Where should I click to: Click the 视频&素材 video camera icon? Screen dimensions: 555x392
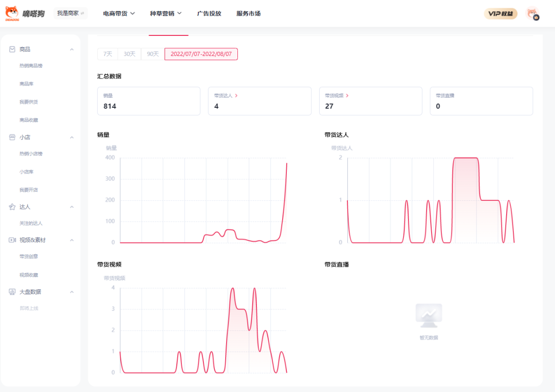[x=12, y=240]
